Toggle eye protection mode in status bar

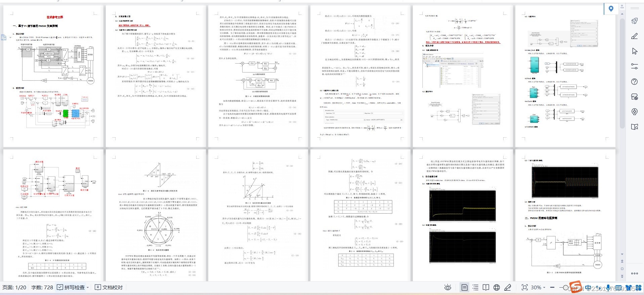click(447, 287)
